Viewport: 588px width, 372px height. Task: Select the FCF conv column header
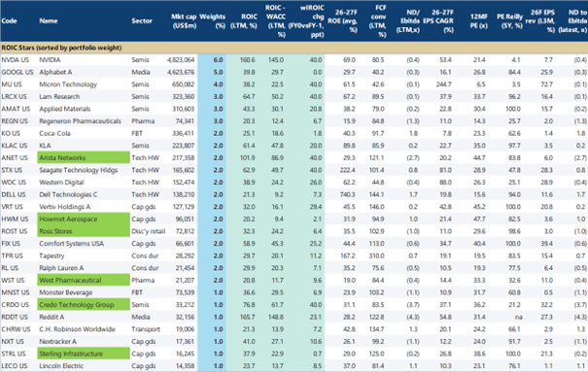[379, 21]
